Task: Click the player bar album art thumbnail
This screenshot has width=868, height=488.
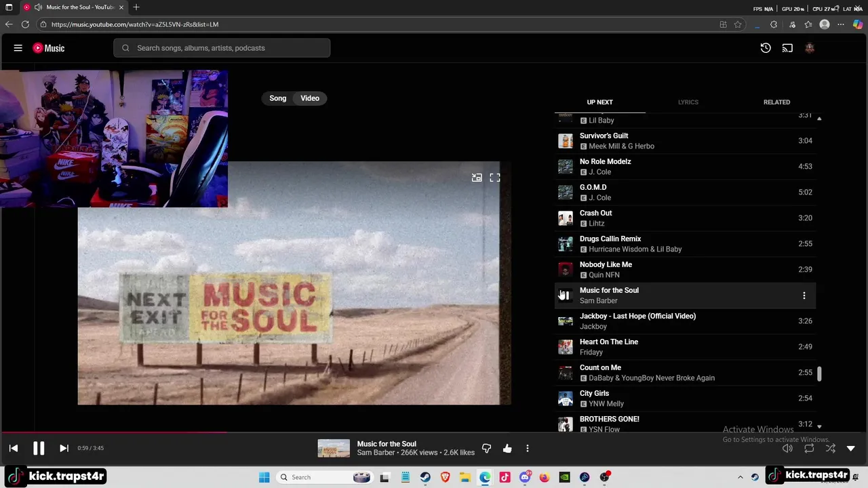Action: (334, 448)
